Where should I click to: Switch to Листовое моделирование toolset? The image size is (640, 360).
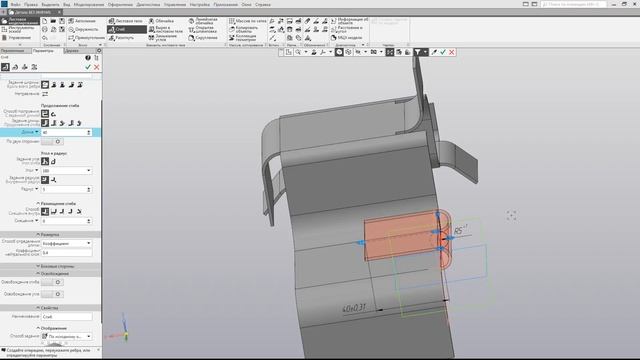(x=19, y=21)
